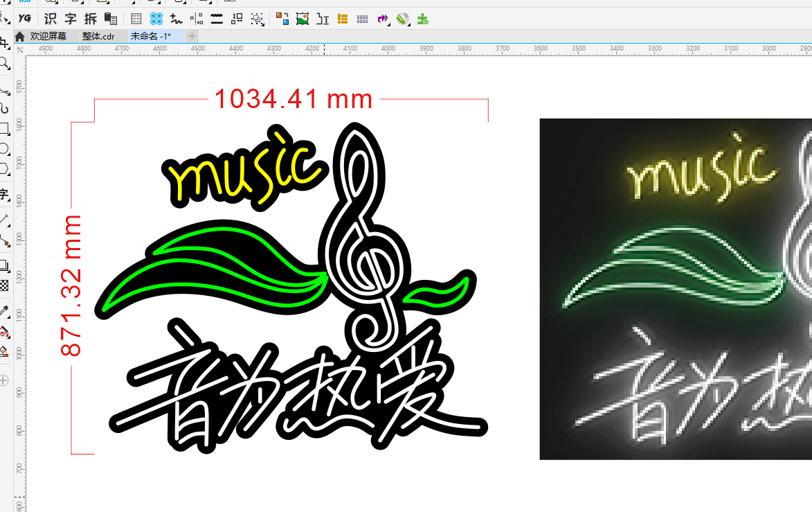Click the outlined list-sheet icon
The width and height of the screenshot is (812, 512).
point(136,19)
